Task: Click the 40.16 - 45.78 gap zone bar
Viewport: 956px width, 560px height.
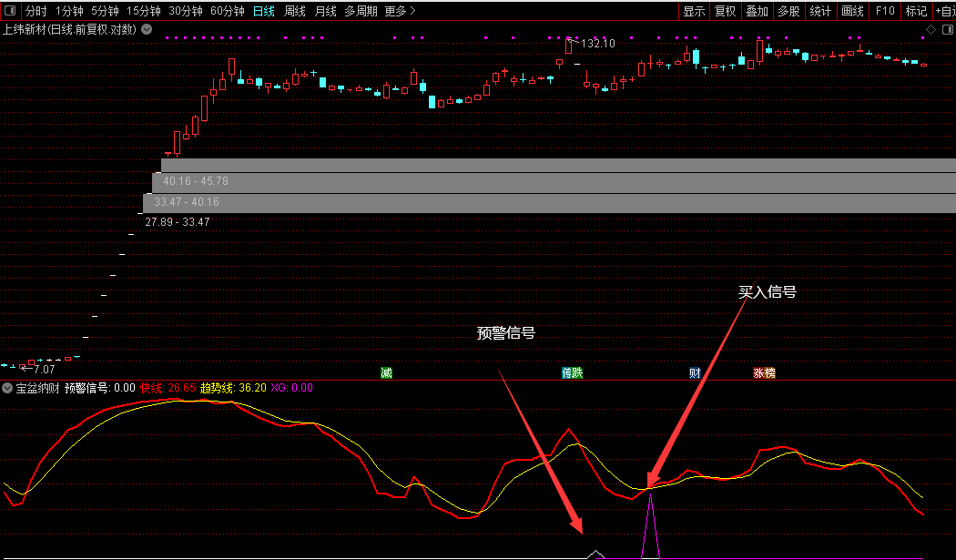Action: pos(196,182)
